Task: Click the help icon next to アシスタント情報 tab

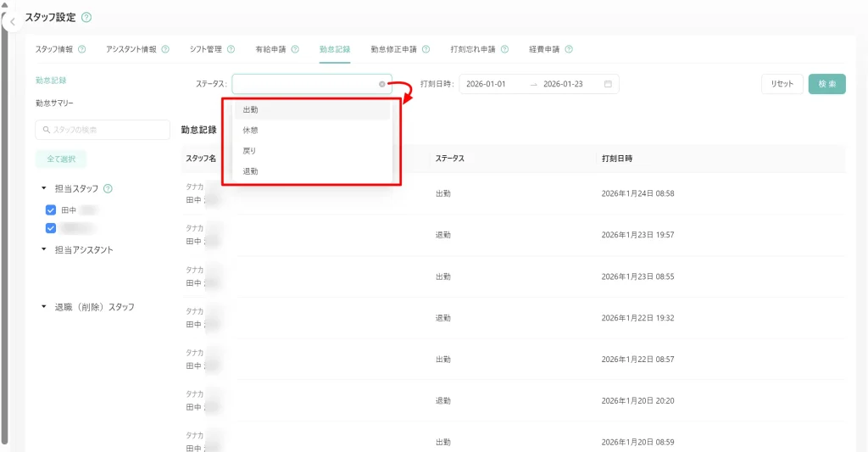Action: point(165,49)
